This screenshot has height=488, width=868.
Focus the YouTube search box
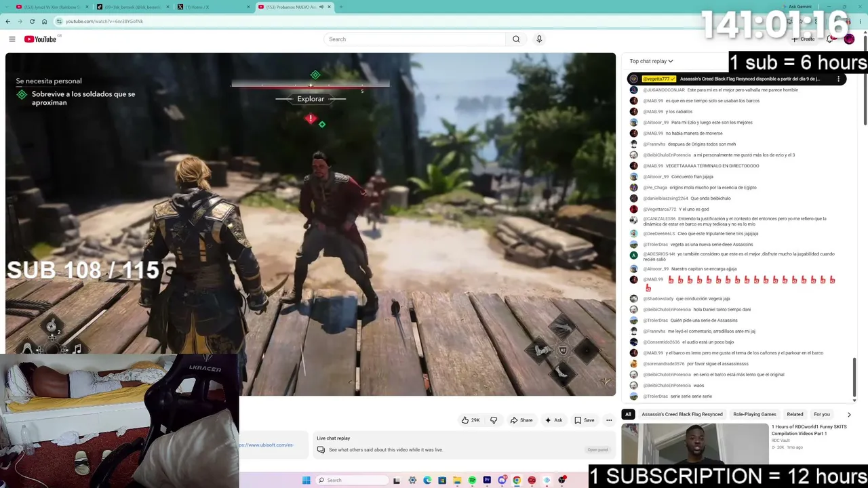click(414, 39)
